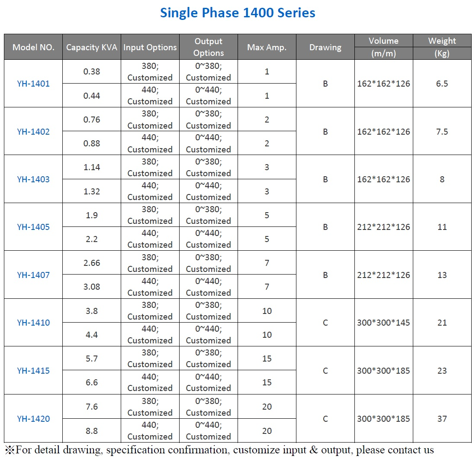The height and width of the screenshot is (459, 476).
Task: Click the Volume (m/m) column header
Action: (x=384, y=47)
